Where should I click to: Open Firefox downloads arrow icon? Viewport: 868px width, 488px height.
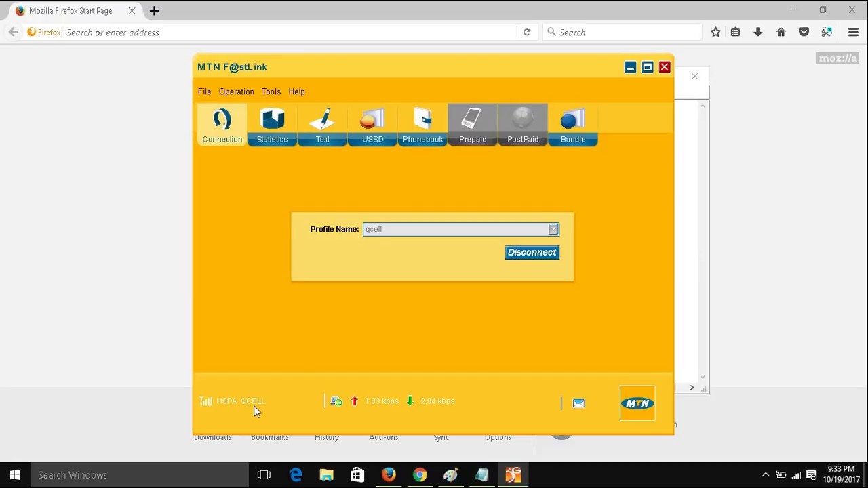758,32
